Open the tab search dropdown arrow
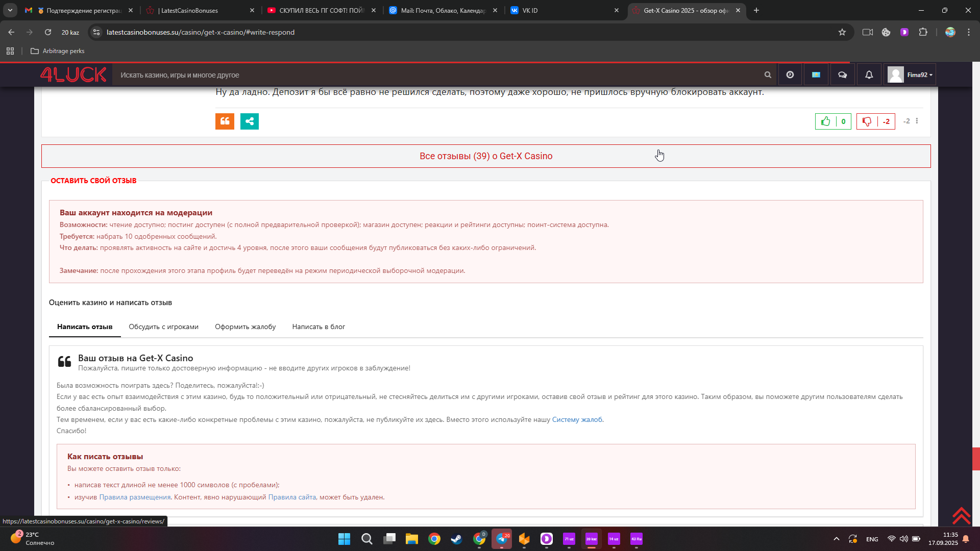Screen dimensions: 980x551 10,10
